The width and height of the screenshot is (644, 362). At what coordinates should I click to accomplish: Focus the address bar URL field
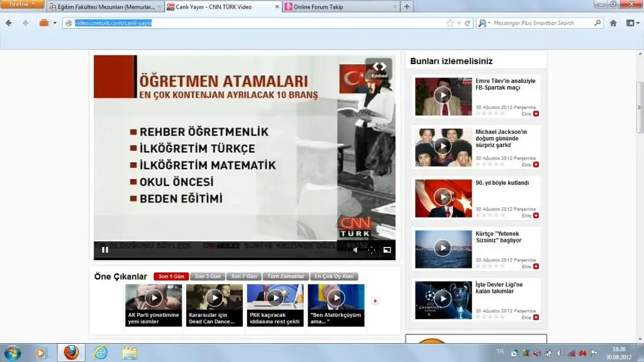pyautogui.click(x=258, y=23)
